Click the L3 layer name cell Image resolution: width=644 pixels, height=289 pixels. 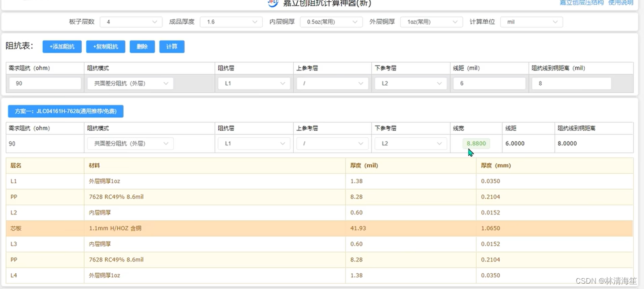(45, 244)
